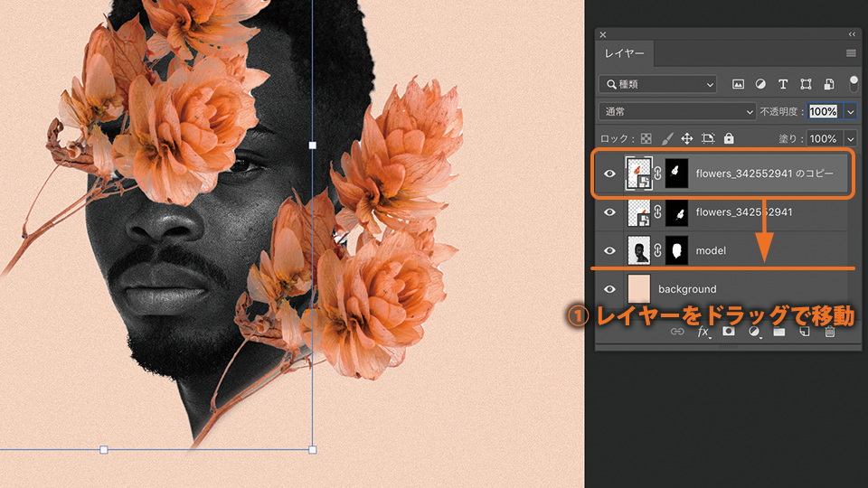868x488 pixels.
Task: Create a new layer icon
Action: pos(805,332)
